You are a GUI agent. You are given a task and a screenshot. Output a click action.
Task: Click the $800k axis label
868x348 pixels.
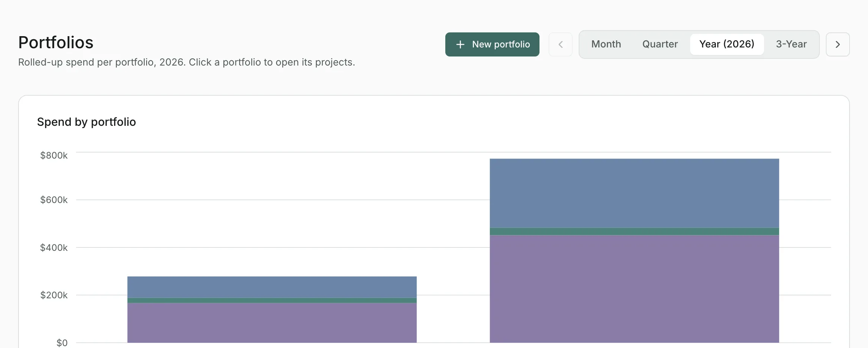pyautogui.click(x=54, y=155)
